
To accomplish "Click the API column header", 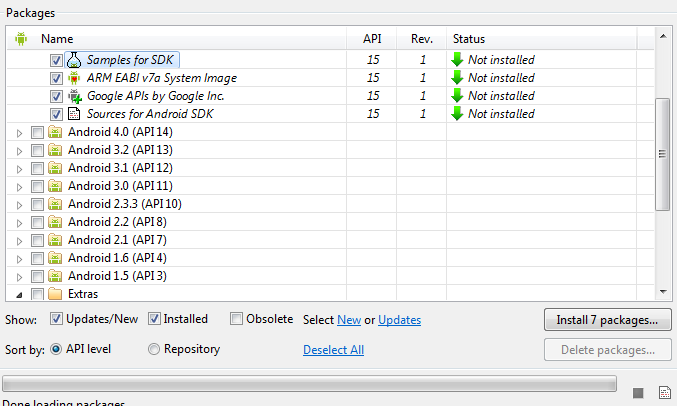I will tap(372, 39).
